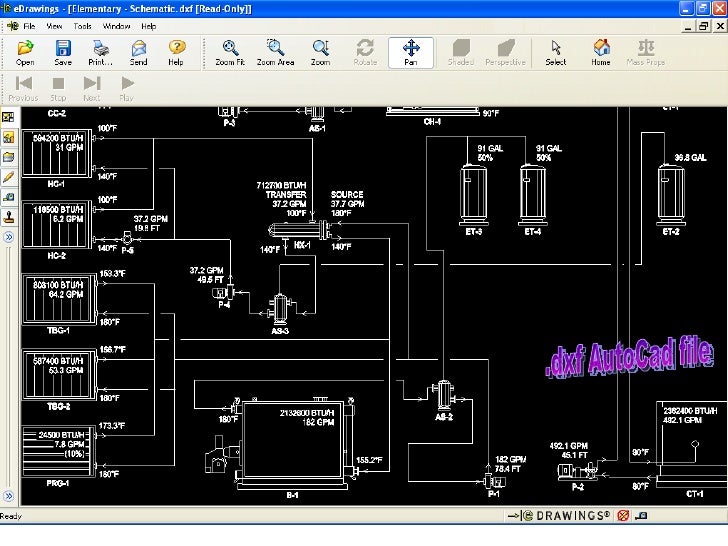The width and height of the screenshot is (728, 546).
Task: Click the Perspective view icon
Action: click(x=506, y=47)
